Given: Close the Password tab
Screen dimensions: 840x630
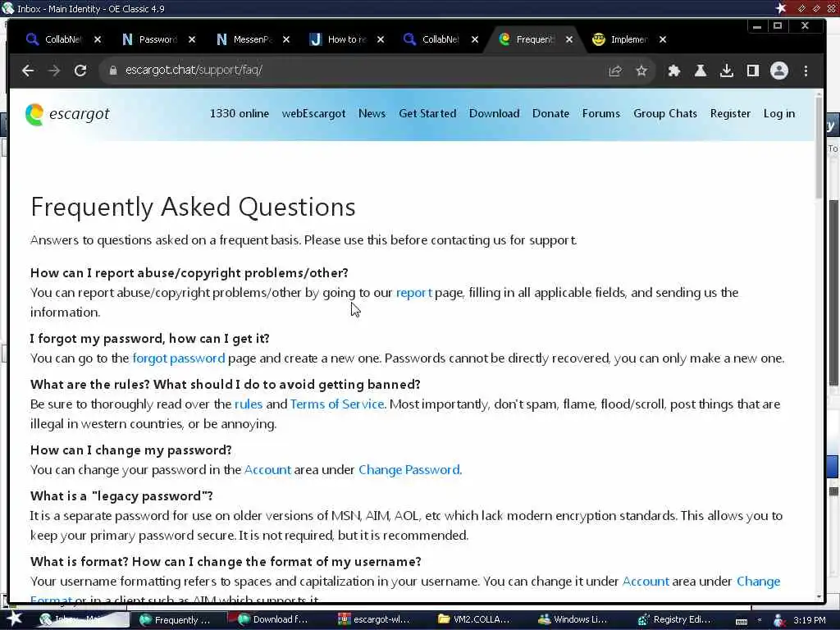Looking at the screenshot, I should 192,39.
